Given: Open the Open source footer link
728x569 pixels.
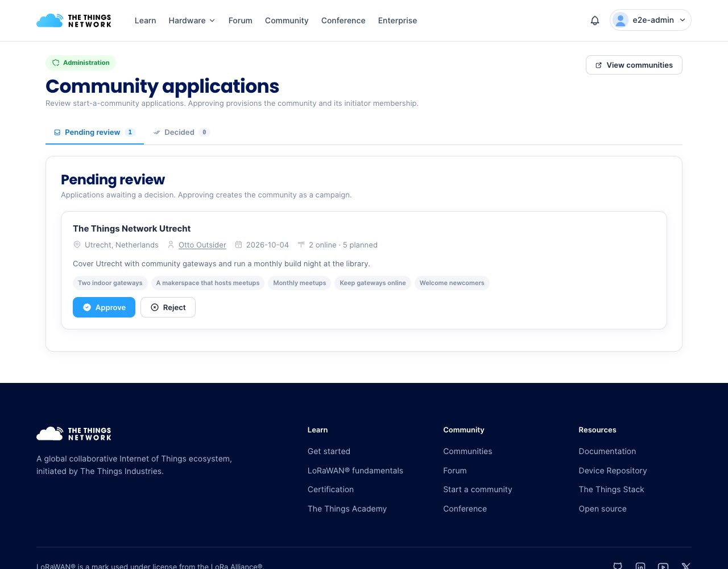Looking at the screenshot, I should [x=602, y=509].
